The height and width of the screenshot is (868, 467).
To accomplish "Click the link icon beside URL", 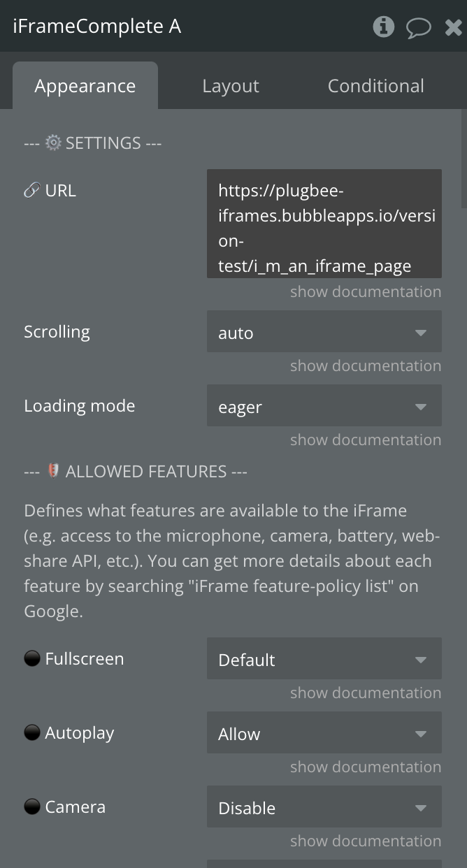I will click(x=31, y=191).
